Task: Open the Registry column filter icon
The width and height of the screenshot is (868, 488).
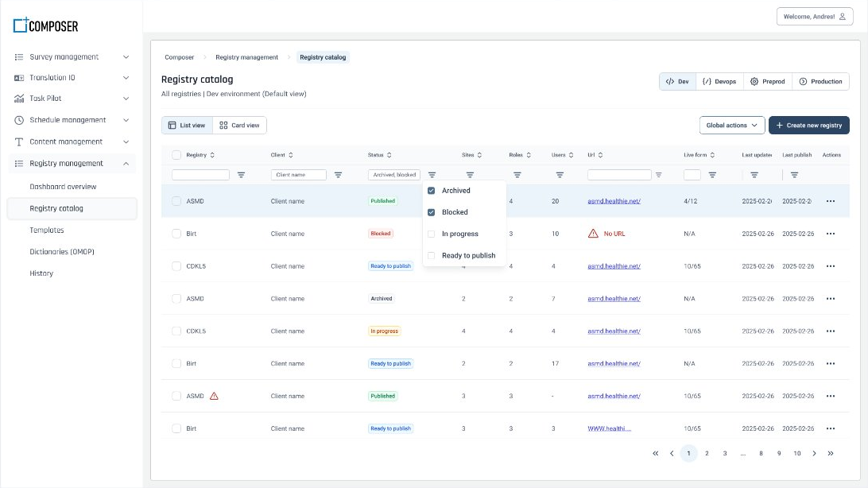Action: [241, 175]
